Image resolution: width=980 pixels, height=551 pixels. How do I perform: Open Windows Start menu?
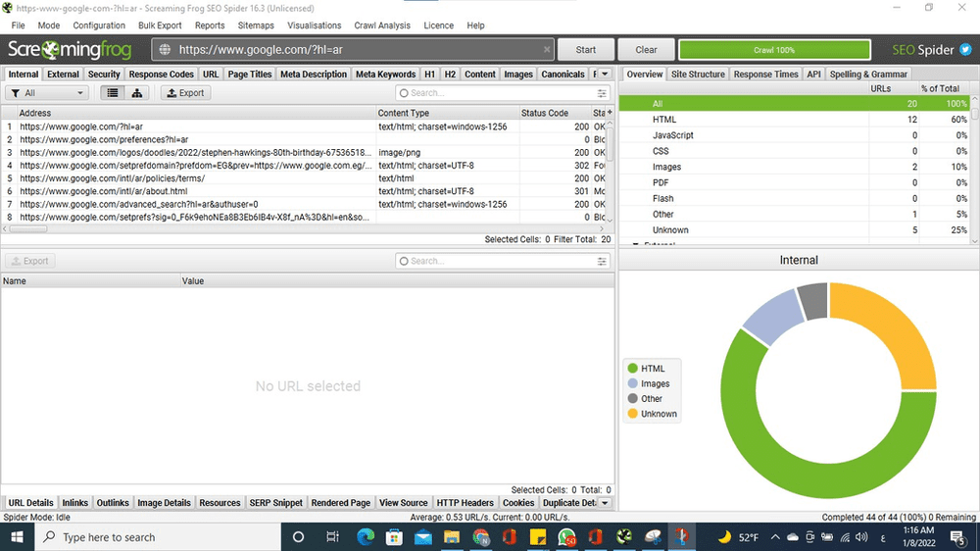point(17,536)
